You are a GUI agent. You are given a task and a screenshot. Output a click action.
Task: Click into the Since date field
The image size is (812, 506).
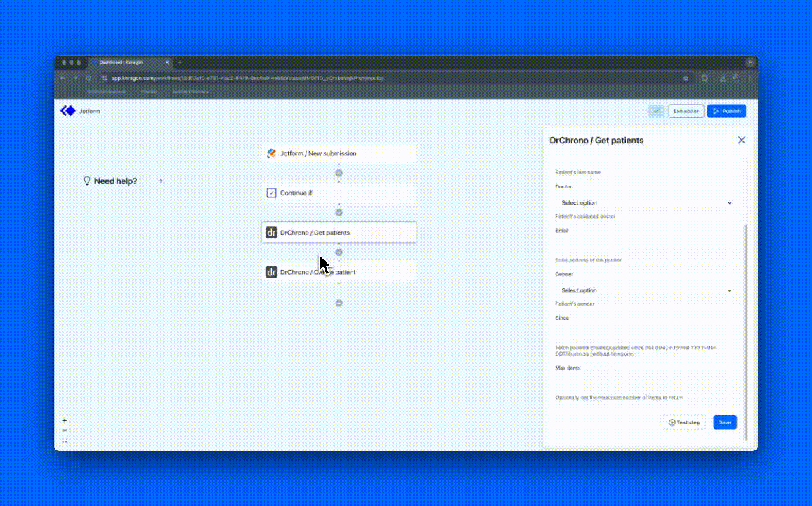[646, 332]
